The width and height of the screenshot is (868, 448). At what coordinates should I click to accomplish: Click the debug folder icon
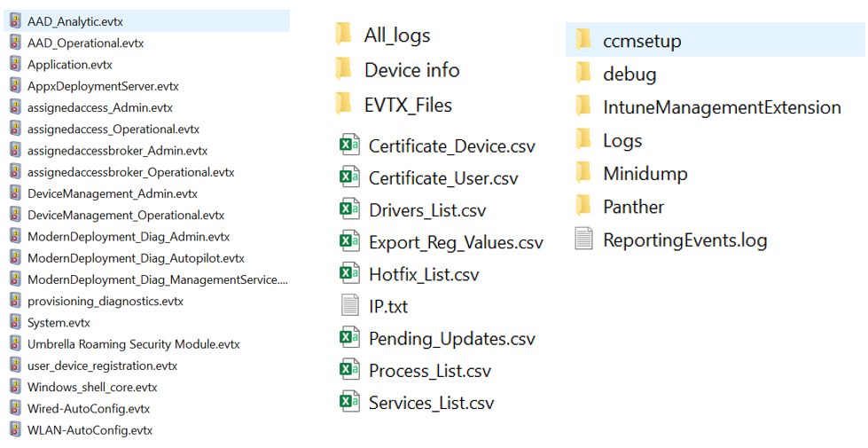(583, 73)
